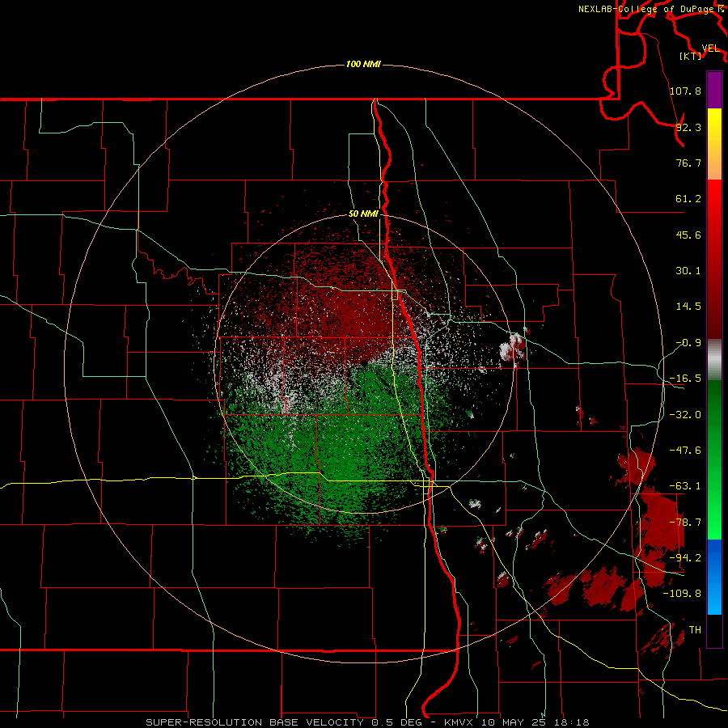Select the 30.1 velocity legend value

[x=688, y=271]
